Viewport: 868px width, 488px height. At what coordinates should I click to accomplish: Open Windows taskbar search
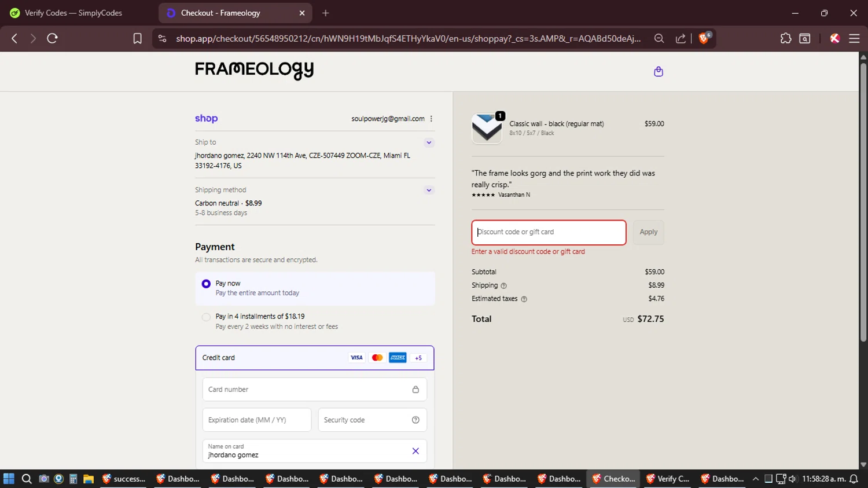point(27,479)
